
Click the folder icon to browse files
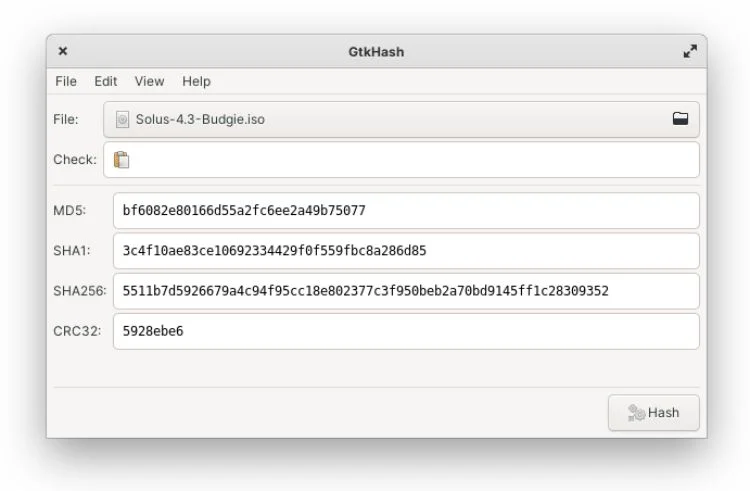coord(680,119)
